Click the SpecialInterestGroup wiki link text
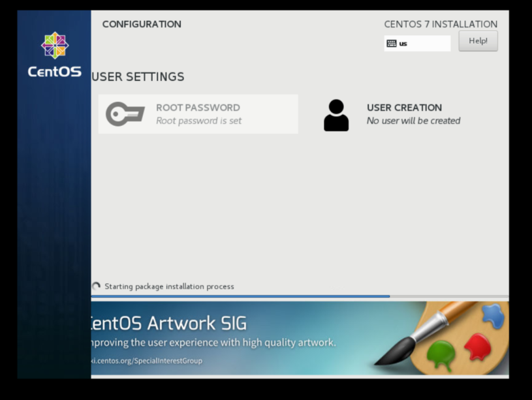 tap(147, 360)
